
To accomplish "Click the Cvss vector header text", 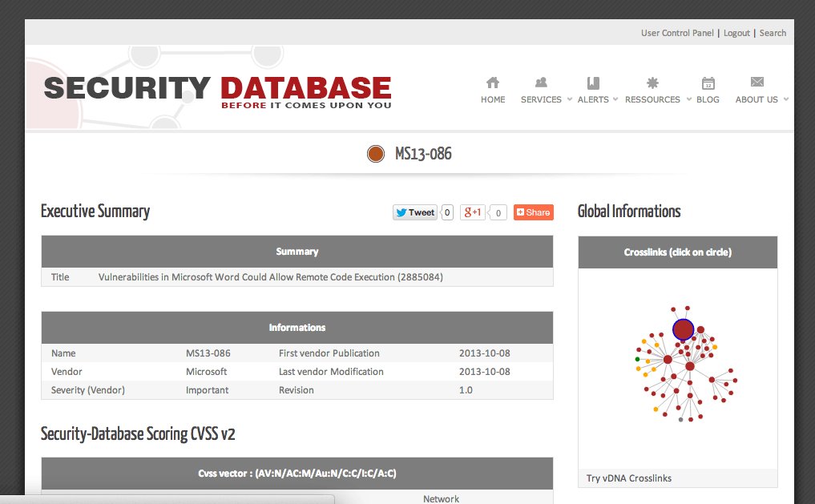I will [297, 474].
